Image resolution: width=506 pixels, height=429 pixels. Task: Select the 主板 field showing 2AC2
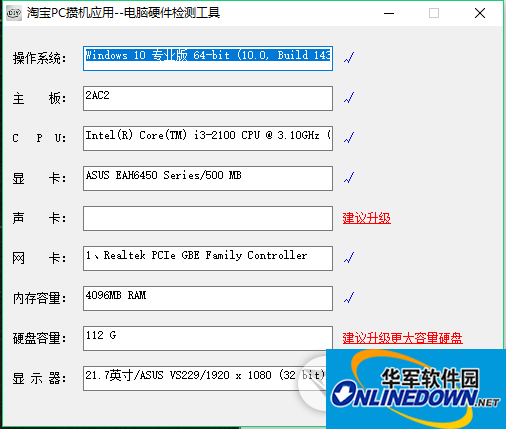[208, 98]
